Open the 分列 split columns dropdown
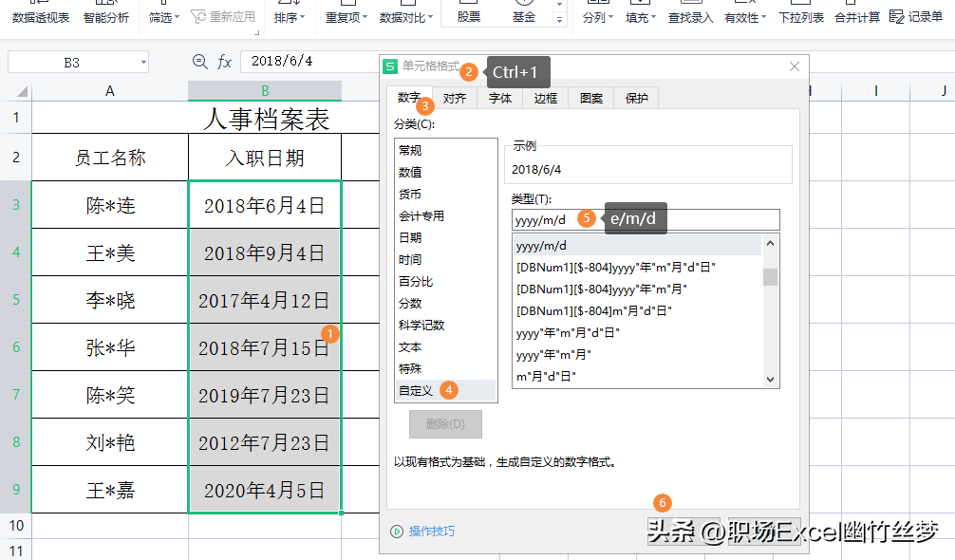Screen dimensions: 955x560 pos(597,17)
